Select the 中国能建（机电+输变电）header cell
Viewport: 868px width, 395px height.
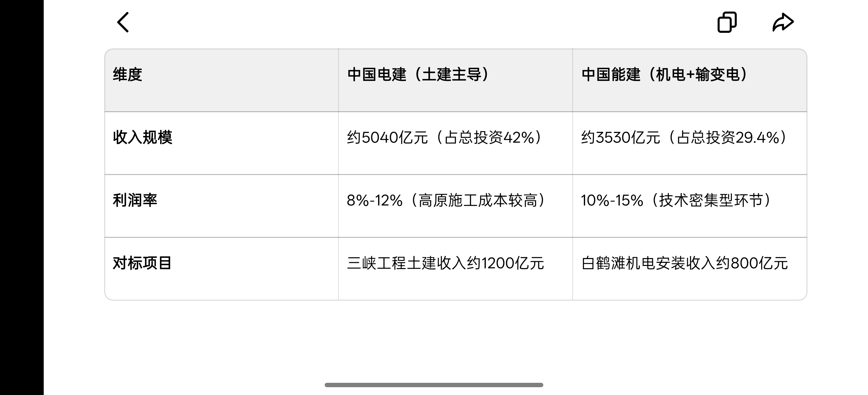tap(690, 80)
